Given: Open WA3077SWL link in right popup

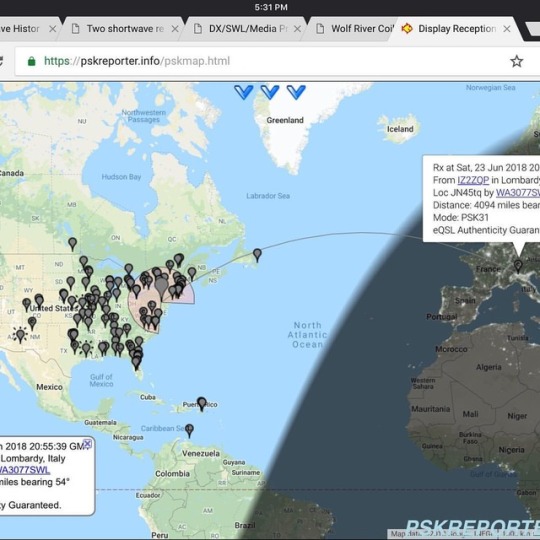Looking at the screenshot, I should 518,193.
